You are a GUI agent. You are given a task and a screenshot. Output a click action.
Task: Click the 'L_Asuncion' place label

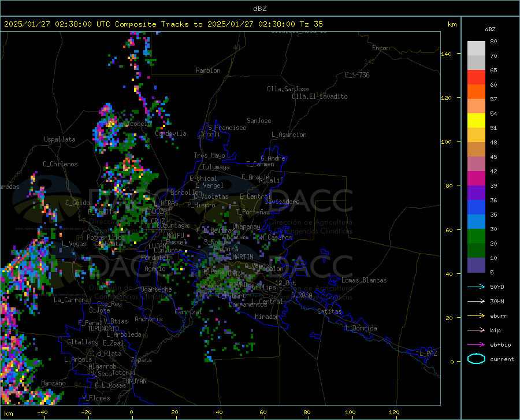click(x=289, y=135)
